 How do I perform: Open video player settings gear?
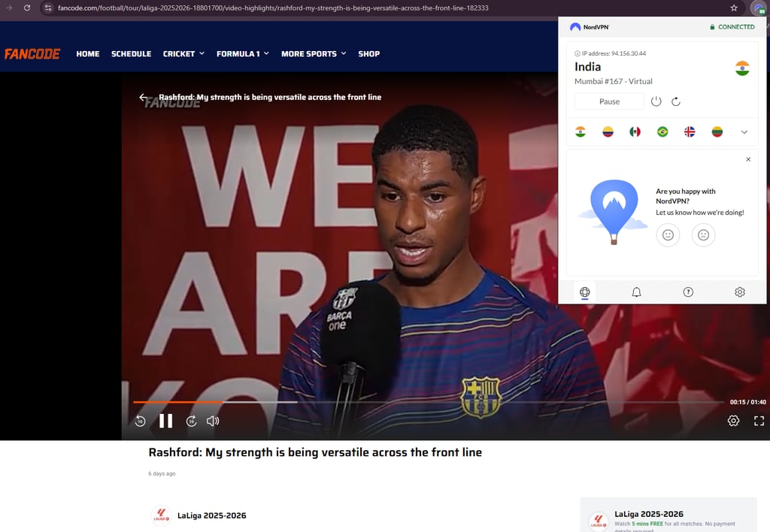(x=733, y=421)
